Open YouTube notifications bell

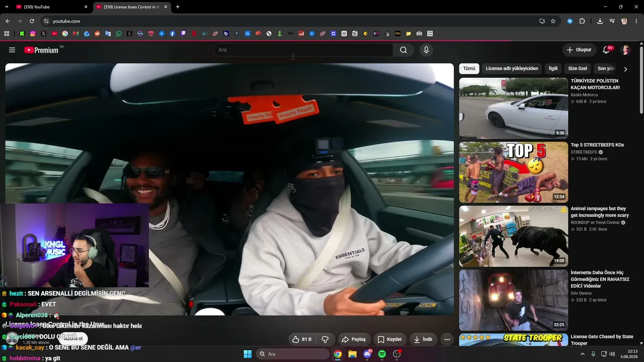pyautogui.click(x=607, y=50)
